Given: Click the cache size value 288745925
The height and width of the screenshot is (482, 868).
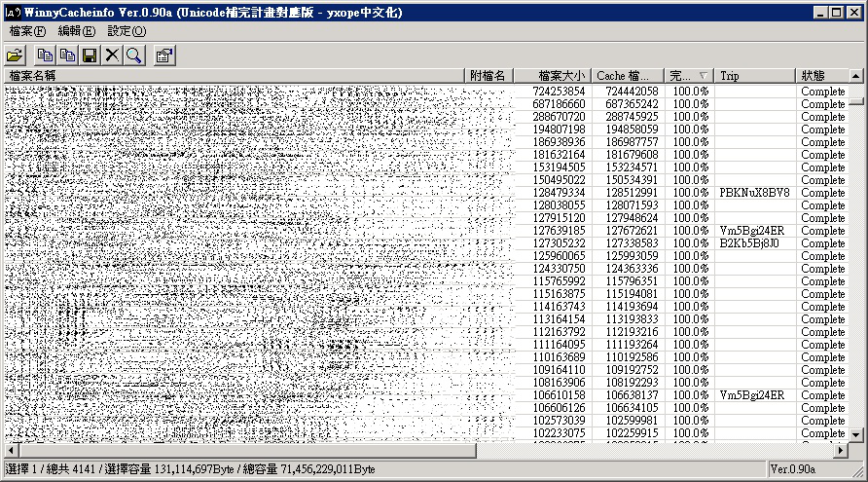Looking at the screenshot, I should pos(632,117).
